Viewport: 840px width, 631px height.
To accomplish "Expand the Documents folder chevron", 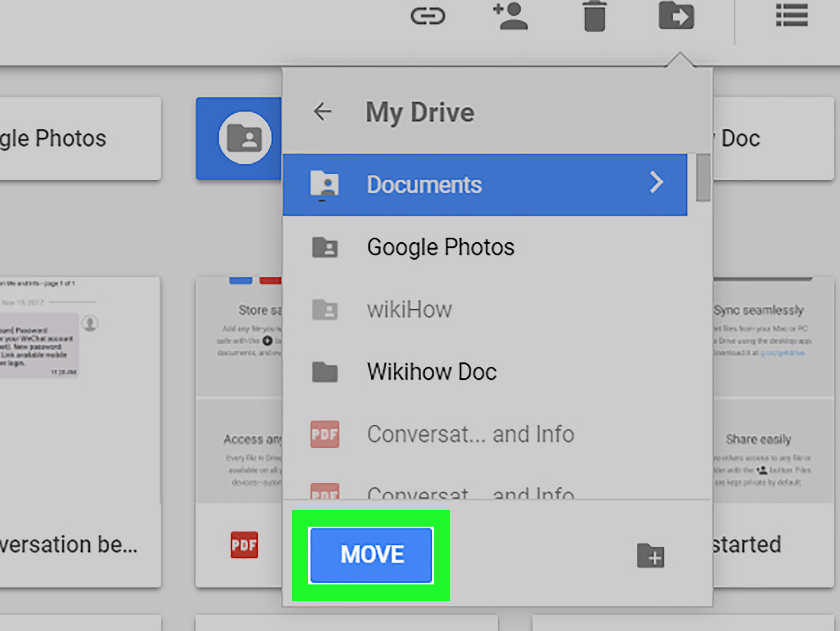I will [x=656, y=183].
